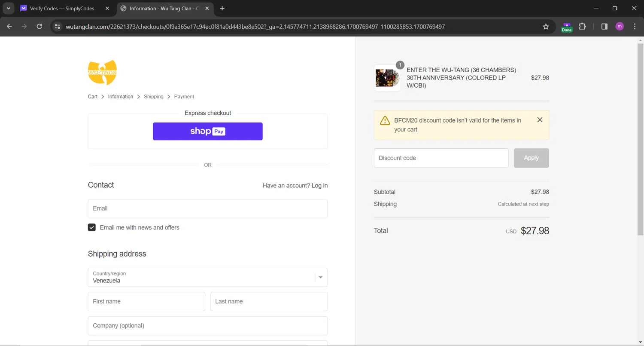Open a new browser tab
The width and height of the screenshot is (644, 346).
point(222,9)
